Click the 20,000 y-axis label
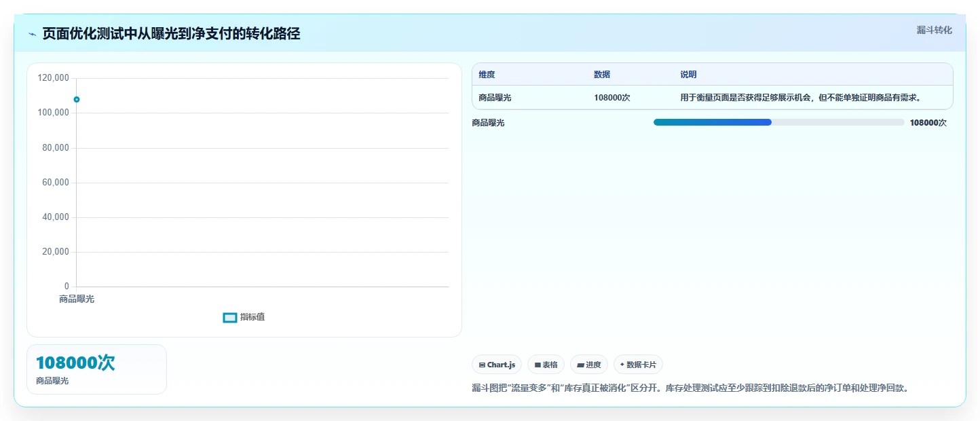Image resolution: width=980 pixels, height=421 pixels. pos(56,252)
